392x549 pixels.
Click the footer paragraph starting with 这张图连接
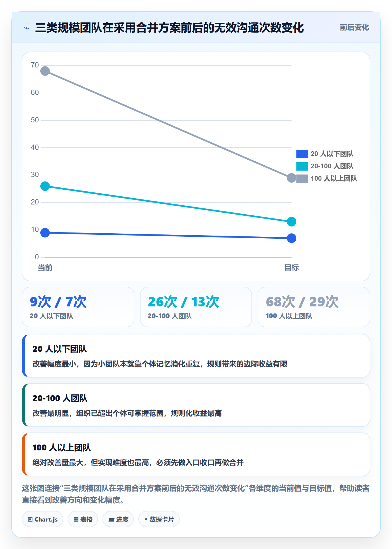(x=196, y=494)
